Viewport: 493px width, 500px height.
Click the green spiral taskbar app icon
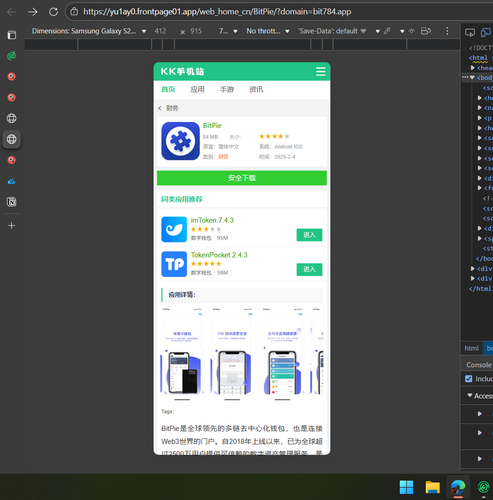(x=484, y=487)
